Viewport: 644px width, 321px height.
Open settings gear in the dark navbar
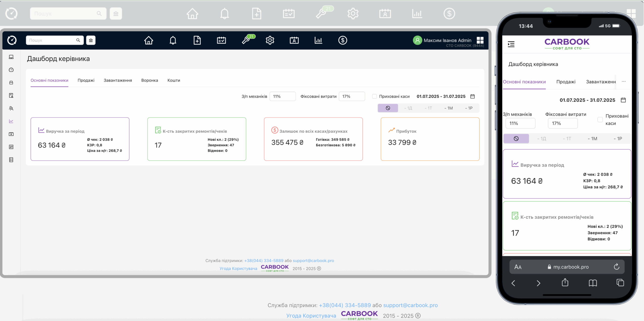pos(270,40)
